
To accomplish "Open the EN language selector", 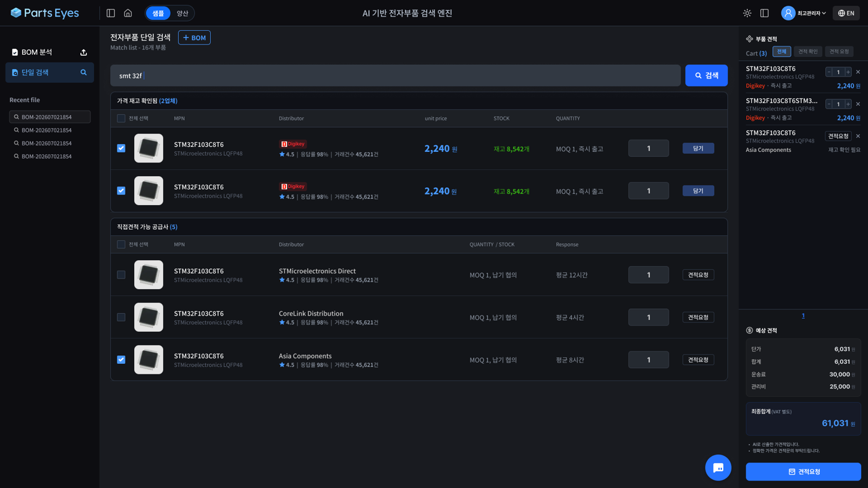I will [x=846, y=13].
